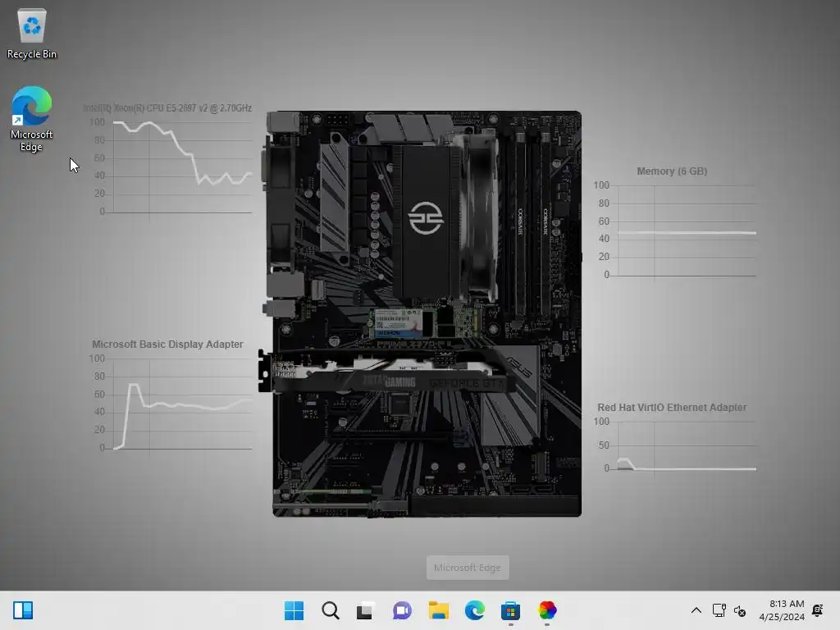Click the Memory (6 GB) title
The height and width of the screenshot is (630, 840).
point(672,171)
